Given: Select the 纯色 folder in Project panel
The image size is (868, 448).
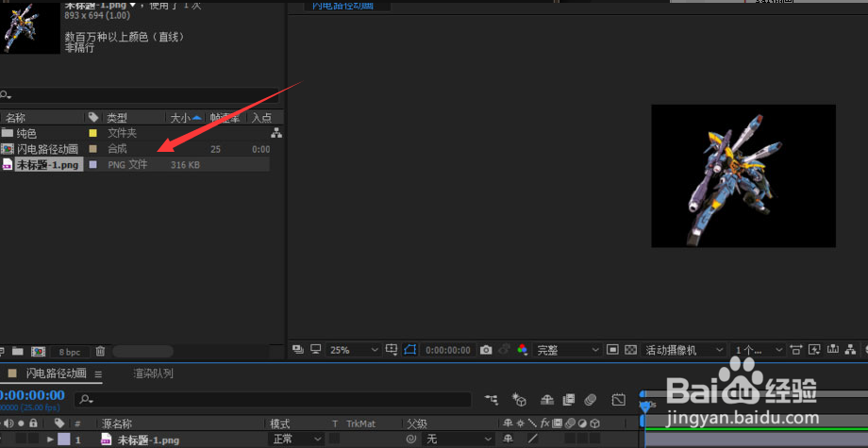Looking at the screenshot, I should pos(26,133).
